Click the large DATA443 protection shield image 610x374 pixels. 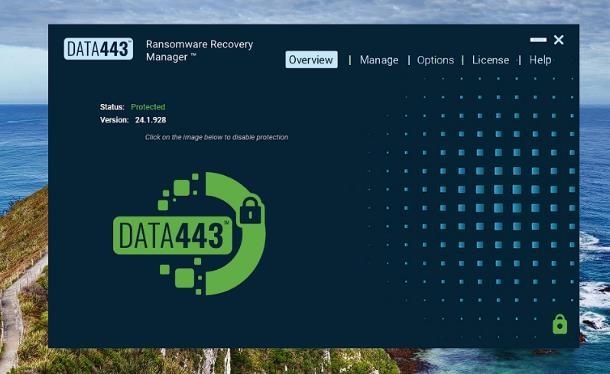[189, 234]
